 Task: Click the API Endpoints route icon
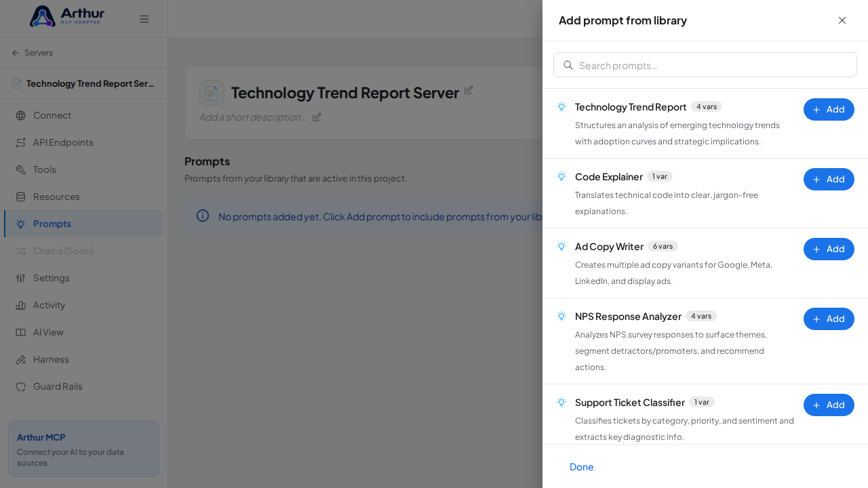[21, 142]
